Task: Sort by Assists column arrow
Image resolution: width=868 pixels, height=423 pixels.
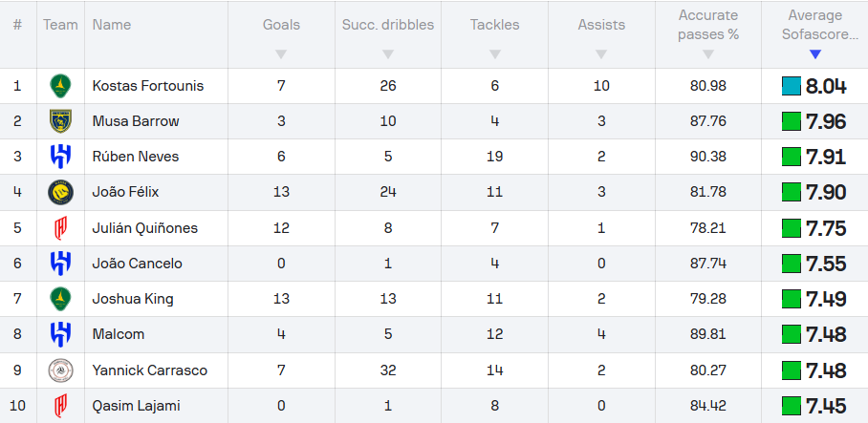Action: 601,54
